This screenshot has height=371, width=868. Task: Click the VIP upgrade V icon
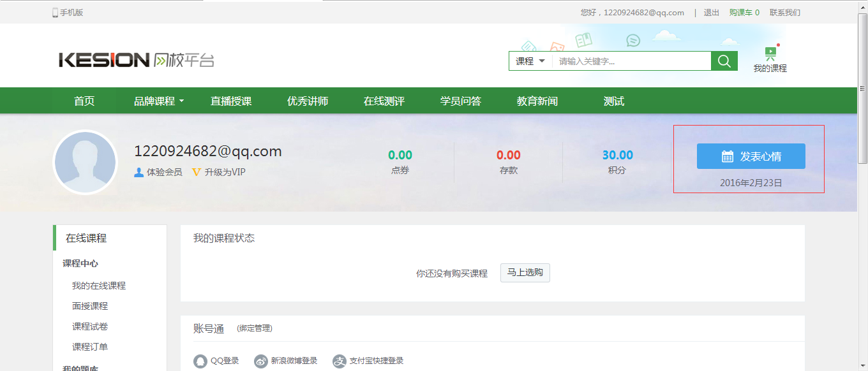coord(197,172)
